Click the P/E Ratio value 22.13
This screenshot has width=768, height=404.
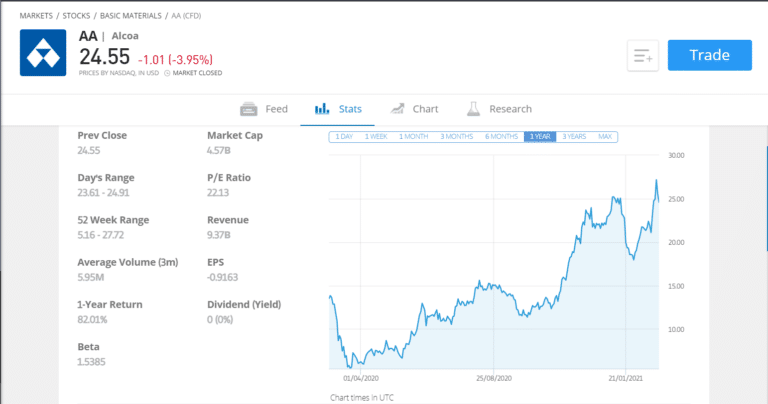[218, 192]
